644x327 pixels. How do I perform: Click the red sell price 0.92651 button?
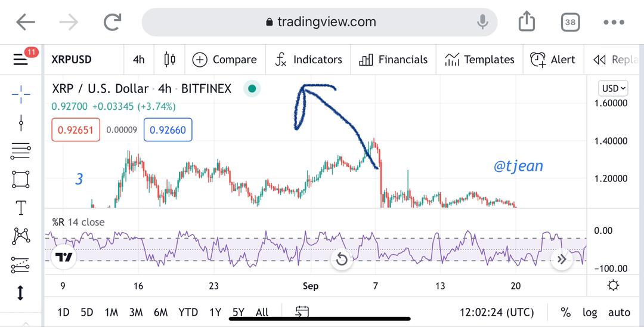(x=76, y=129)
